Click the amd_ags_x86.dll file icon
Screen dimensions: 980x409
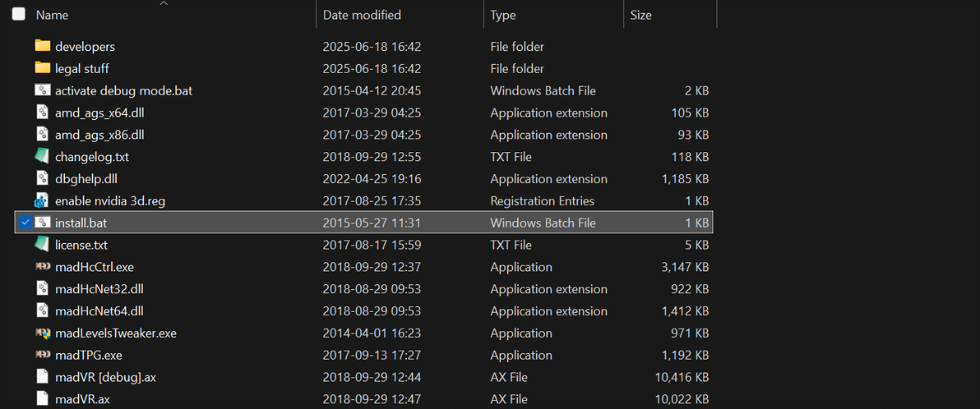click(43, 134)
